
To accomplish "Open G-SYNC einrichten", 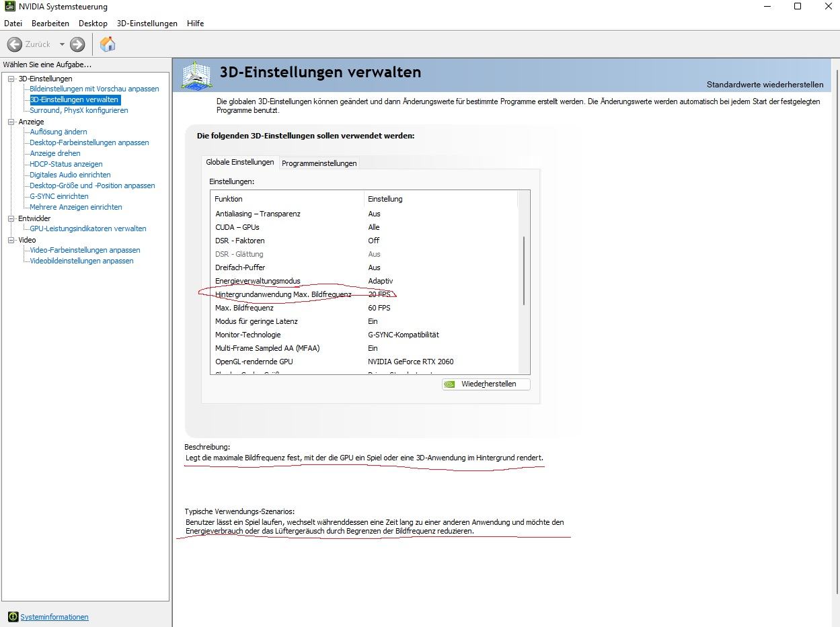I will pyautogui.click(x=59, y=196).
